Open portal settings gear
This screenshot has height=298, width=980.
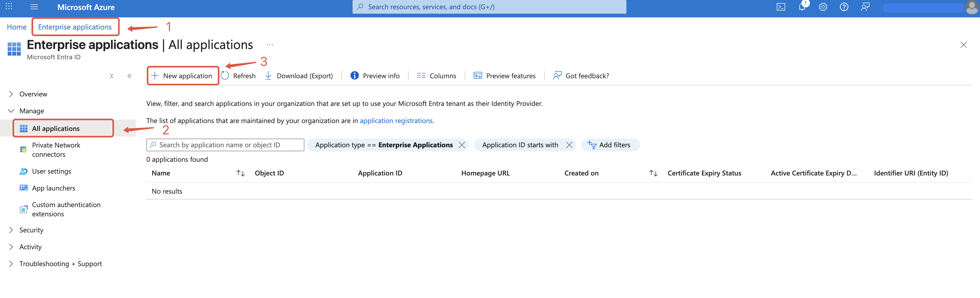click(x=823, y=7)
